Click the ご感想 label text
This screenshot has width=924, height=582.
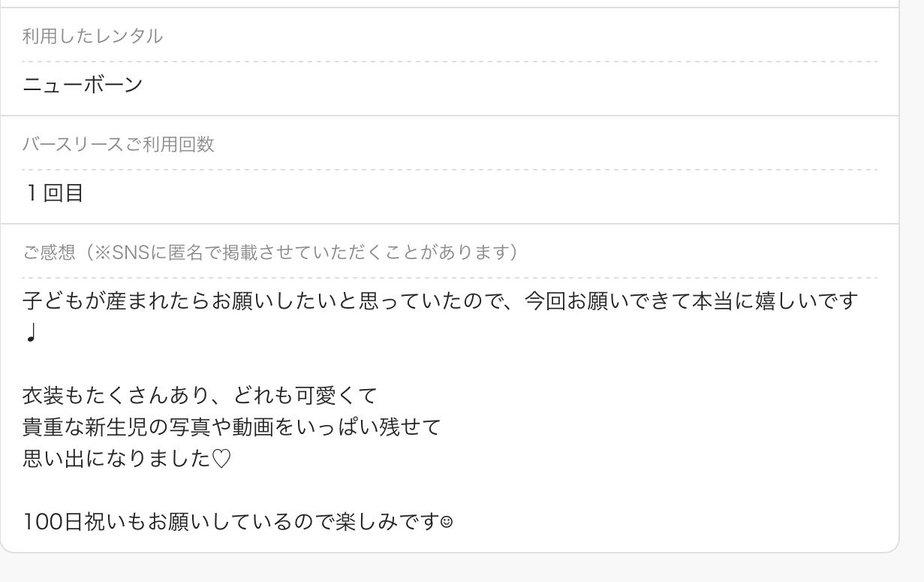tap(48, 253)
